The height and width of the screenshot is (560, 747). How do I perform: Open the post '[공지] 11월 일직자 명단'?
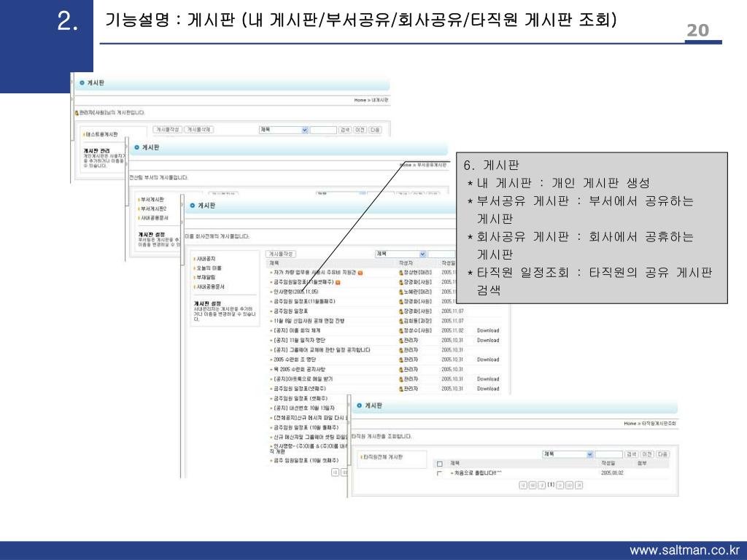[x=299, y=341]
